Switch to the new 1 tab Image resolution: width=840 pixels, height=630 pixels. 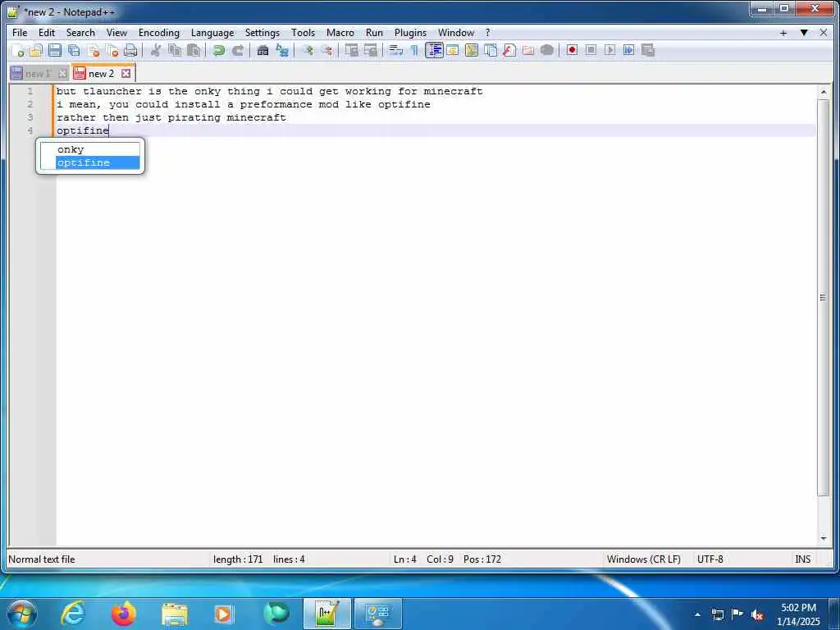click(x=38, y=74)
